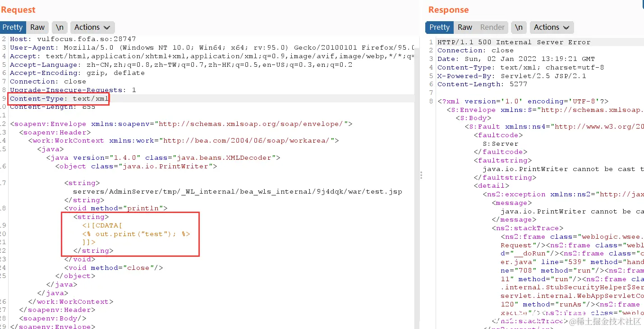The height and width of the screenshot is (329, 644).
Task: Click the S:Envelope tag in response
Action: [545, 110]
